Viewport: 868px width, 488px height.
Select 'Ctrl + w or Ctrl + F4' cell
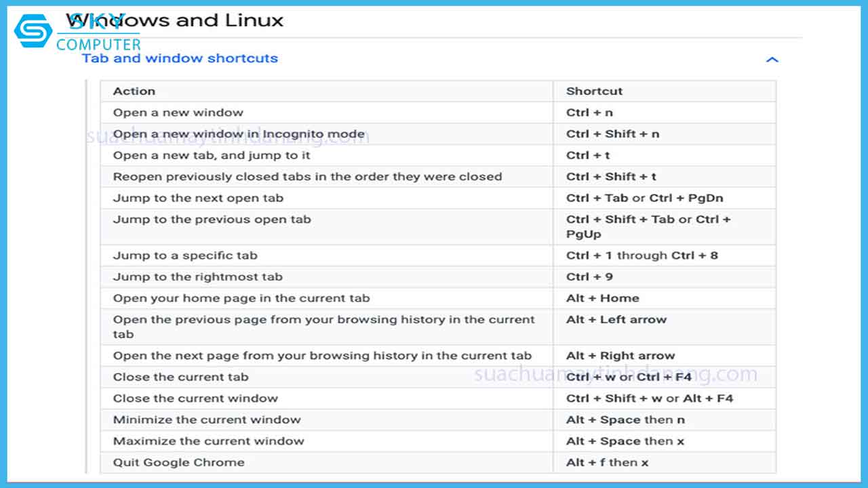pos(665,377)
